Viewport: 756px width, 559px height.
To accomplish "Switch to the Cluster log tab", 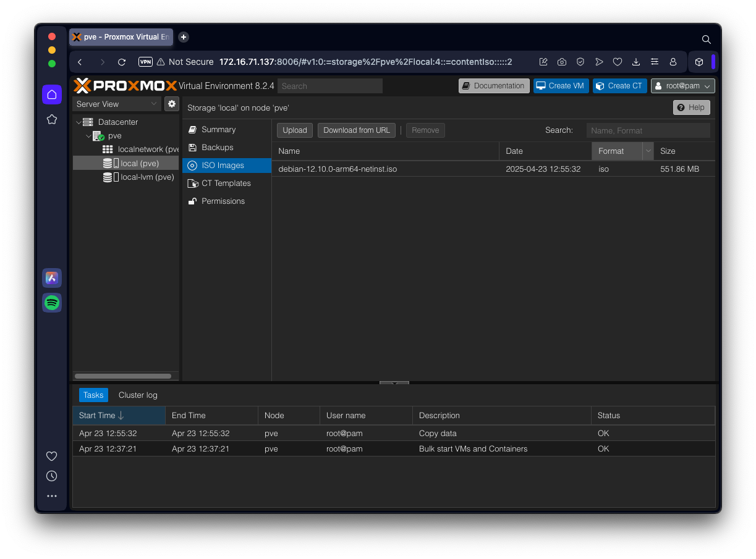I will tap(138, 395).
